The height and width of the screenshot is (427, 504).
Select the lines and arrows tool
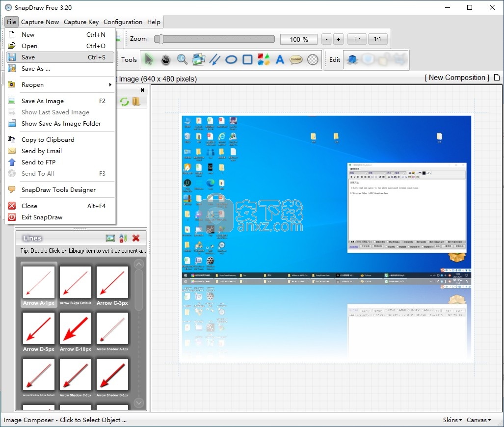(215, 59)
